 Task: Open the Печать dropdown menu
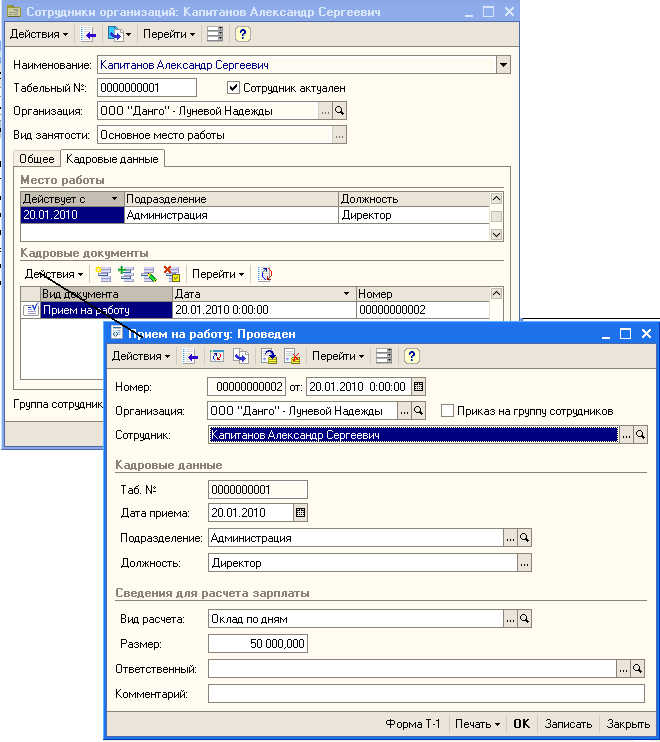tap(477, 724)
